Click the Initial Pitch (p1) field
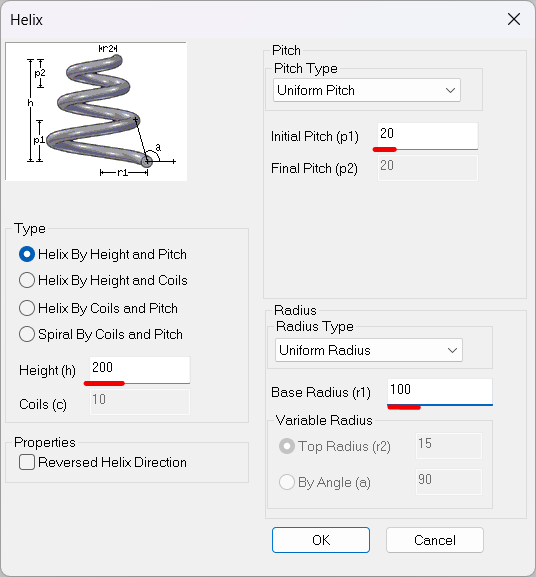 click(428, 136)
